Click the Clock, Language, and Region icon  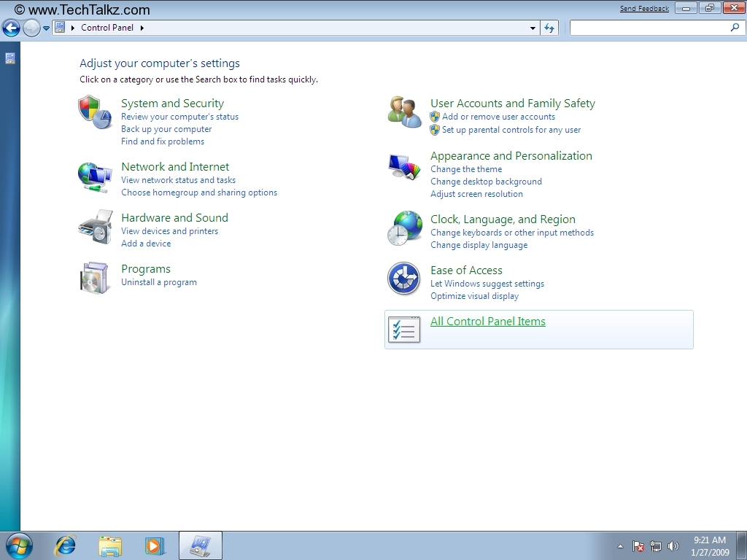click(x=404, y=228)
